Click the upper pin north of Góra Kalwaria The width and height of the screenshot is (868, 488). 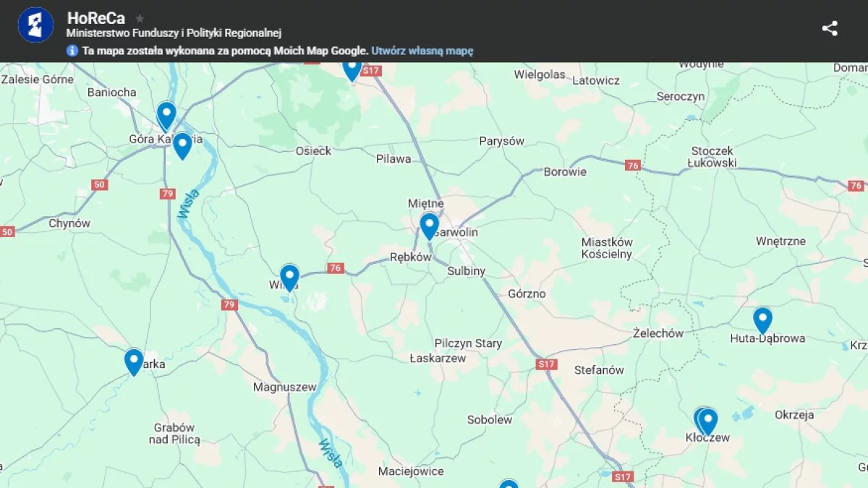[x=166, y=114]
